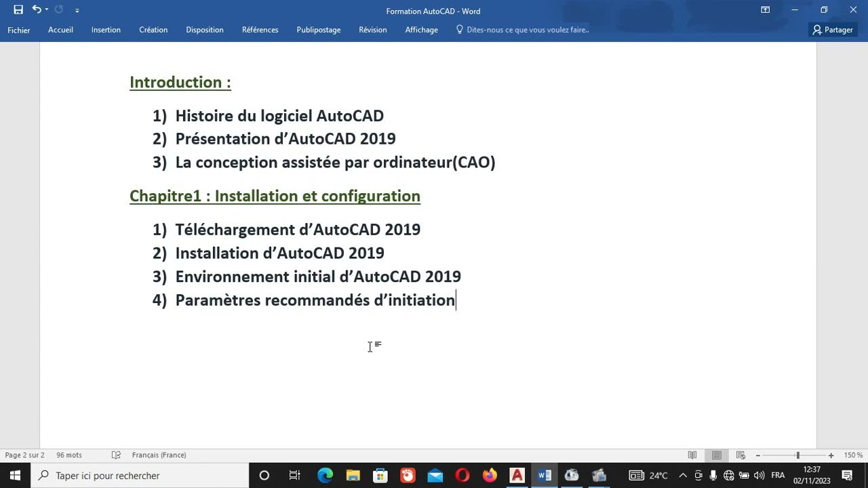This screenshot has height=488, width=868.
Task: Click 'Installation d'AutoCAD 2019' list item
Action: (x=280, y=253)
